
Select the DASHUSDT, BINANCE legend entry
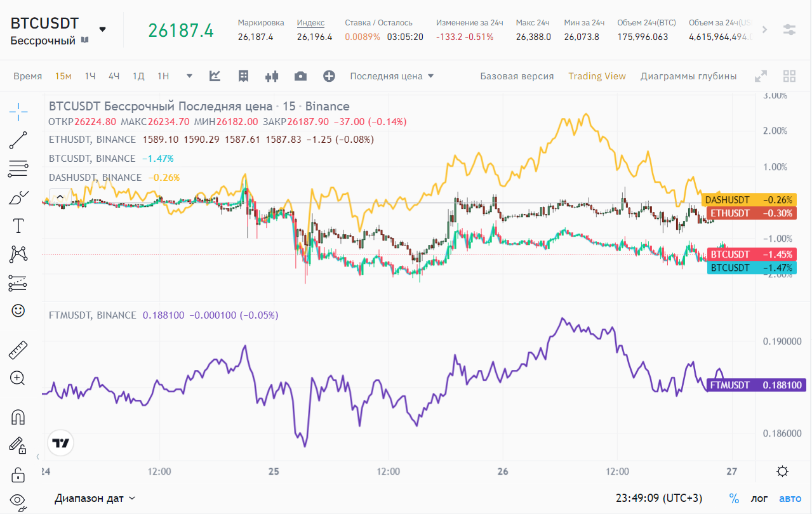pos(95,177)
